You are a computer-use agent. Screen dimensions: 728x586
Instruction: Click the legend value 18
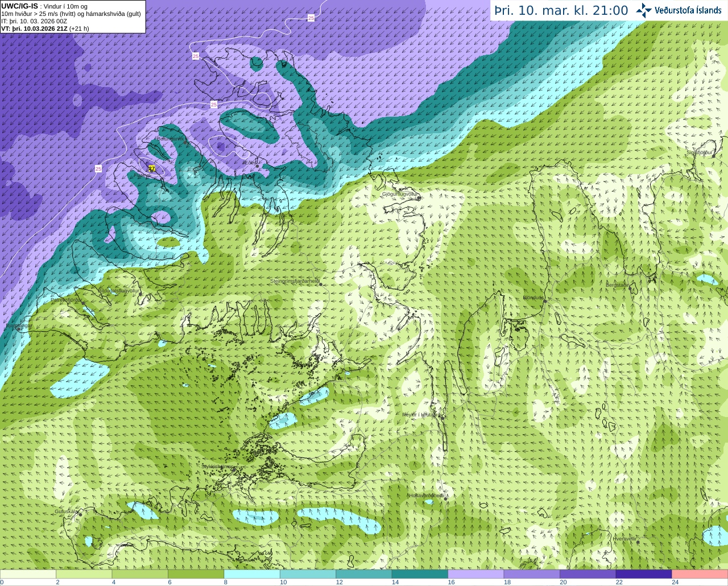coord(507,582)
